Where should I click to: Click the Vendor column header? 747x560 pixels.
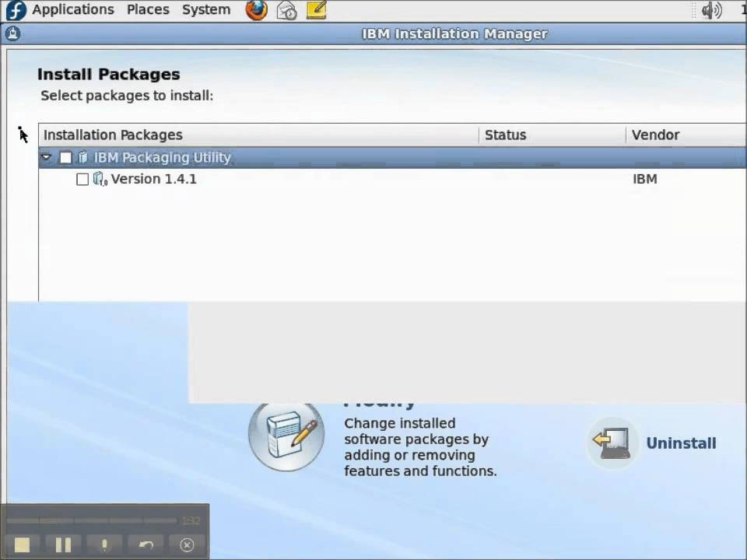point(686,135)
